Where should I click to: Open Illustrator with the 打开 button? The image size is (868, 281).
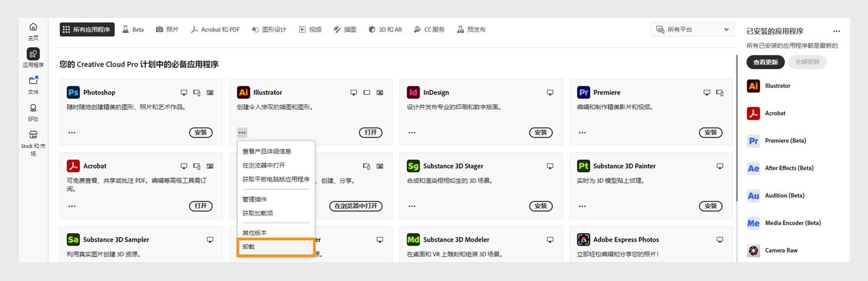(x=371, y=132)
